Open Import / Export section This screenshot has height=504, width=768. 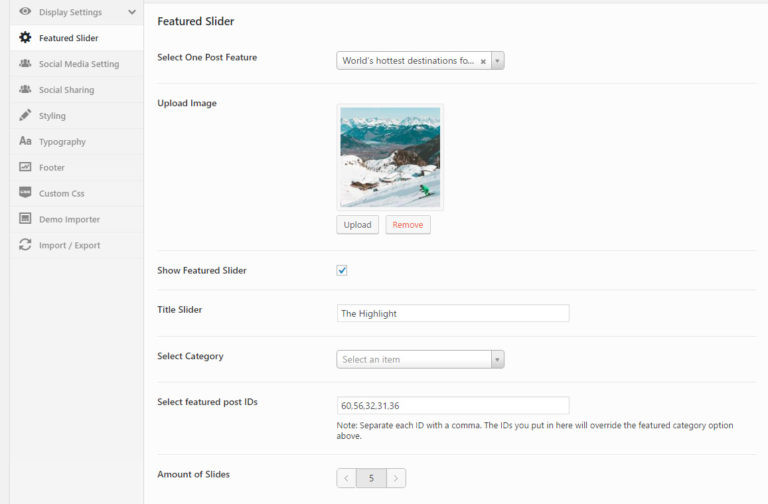pos(76,245)
